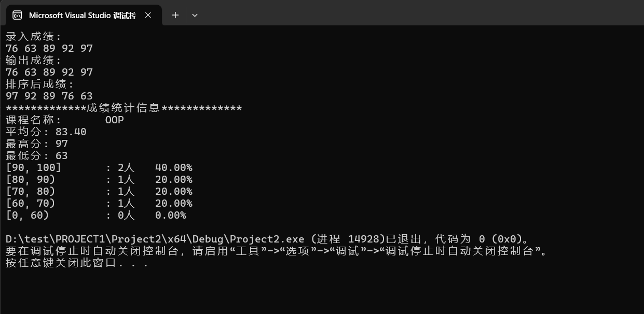Click the 录入成绩 label at top
Image resolution: width=644 pixels, height=314 pixels.
click(x=34, y=37)
